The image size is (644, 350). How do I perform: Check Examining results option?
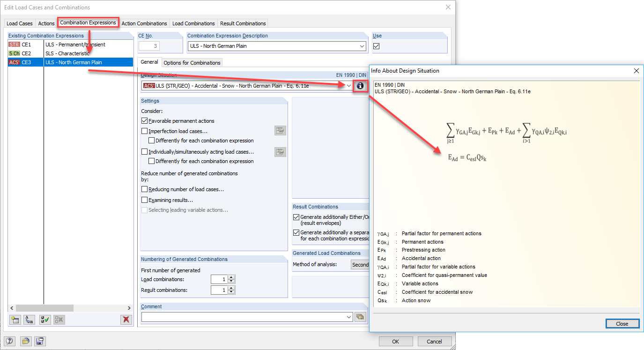(144, 200)
